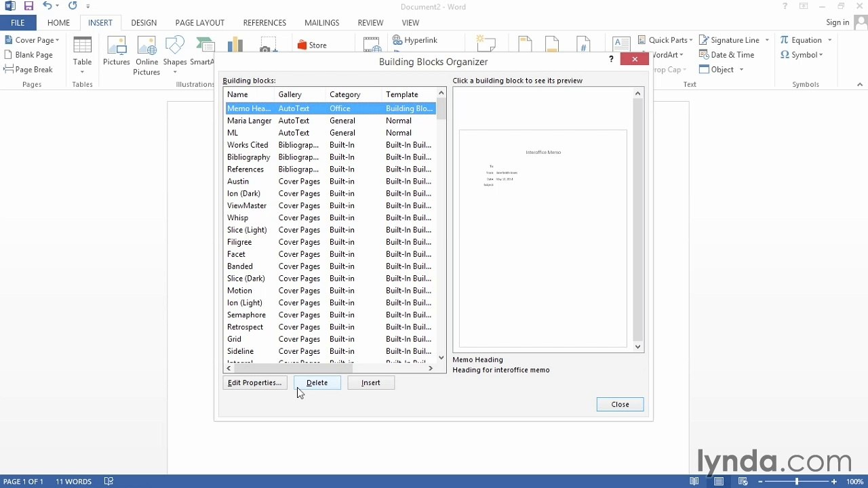Viewport: 868px width, 488px height.
Task: Open the Object dropdown arrow
Action: pyautogui.click(x=741, y=70)
